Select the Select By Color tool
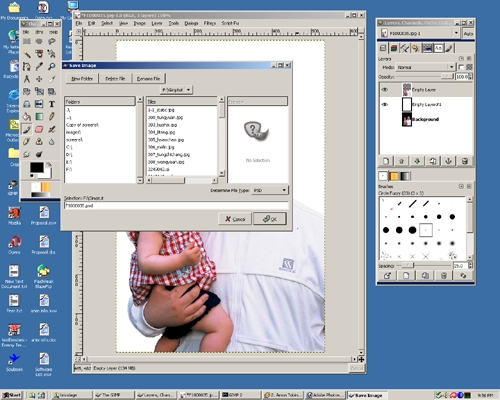500x400 pixels. (x=39, y=54)
